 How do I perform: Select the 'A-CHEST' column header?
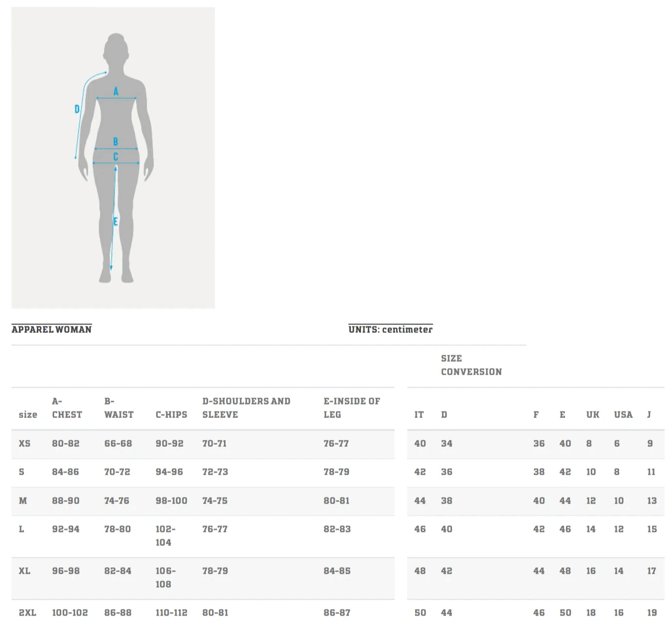(x=67, y=408)
